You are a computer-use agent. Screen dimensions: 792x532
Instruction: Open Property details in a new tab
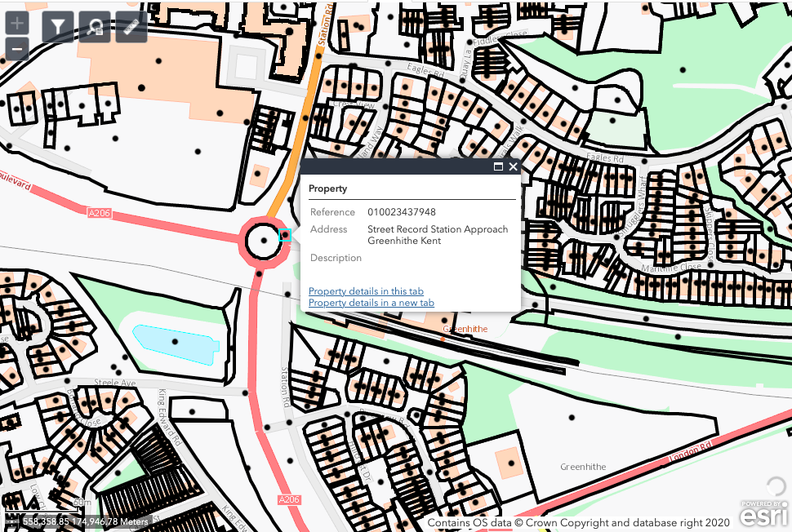pos(372,303)
